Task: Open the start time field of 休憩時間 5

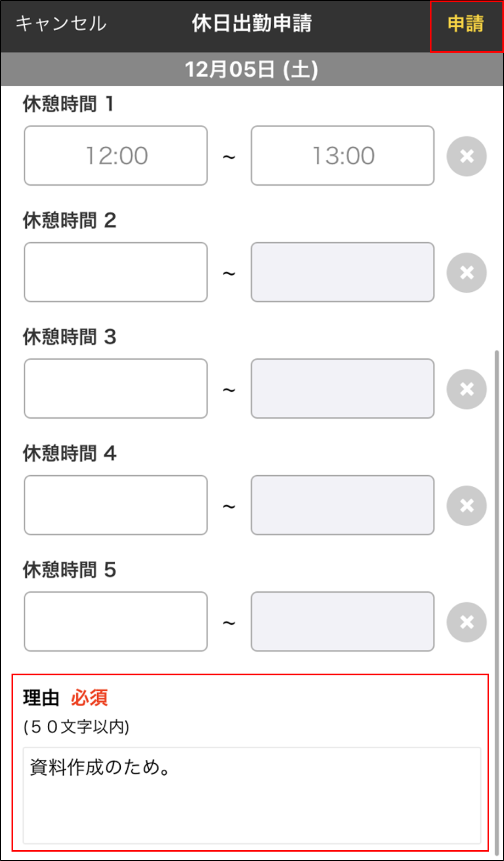Action: (x=115, y=621)
